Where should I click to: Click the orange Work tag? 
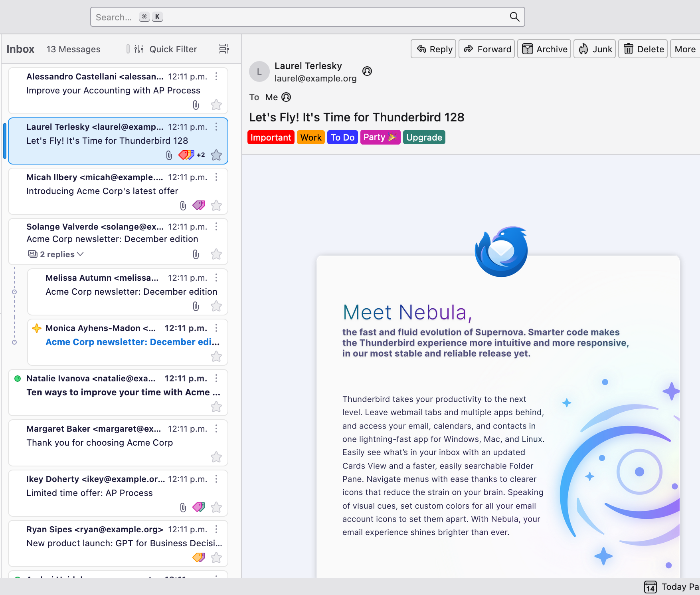click(x=311, y=137)
